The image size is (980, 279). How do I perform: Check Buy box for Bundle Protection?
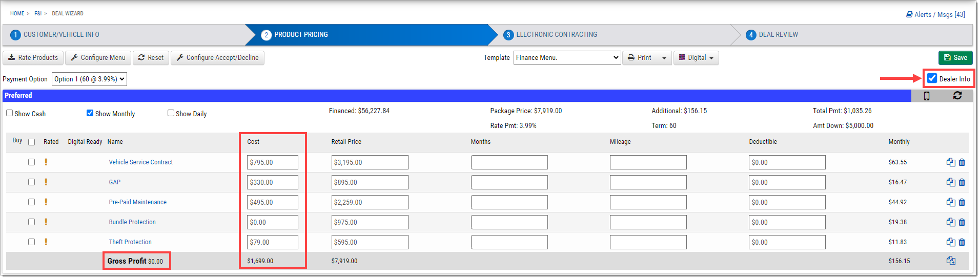[31, 222]
